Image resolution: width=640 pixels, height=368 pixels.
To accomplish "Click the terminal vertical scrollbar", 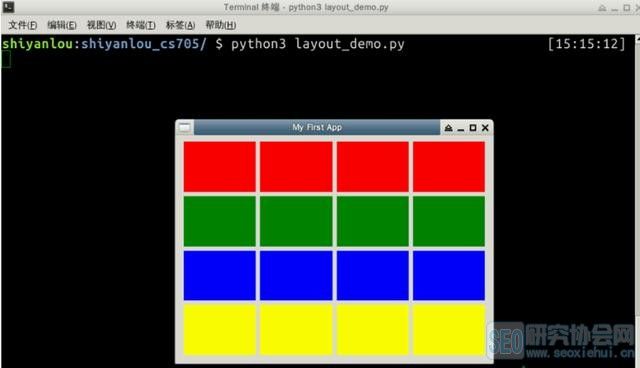I will [637, 200].
